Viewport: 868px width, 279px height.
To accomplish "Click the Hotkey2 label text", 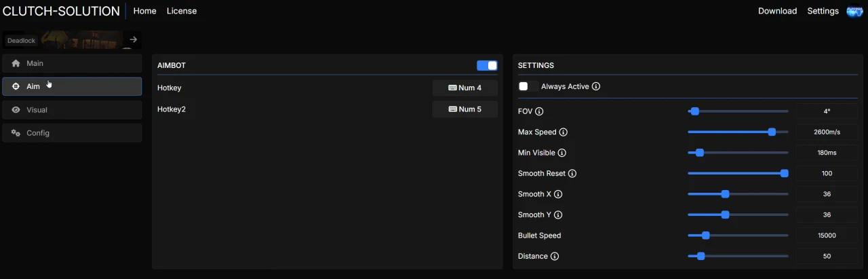I will [x=172, y=109].
